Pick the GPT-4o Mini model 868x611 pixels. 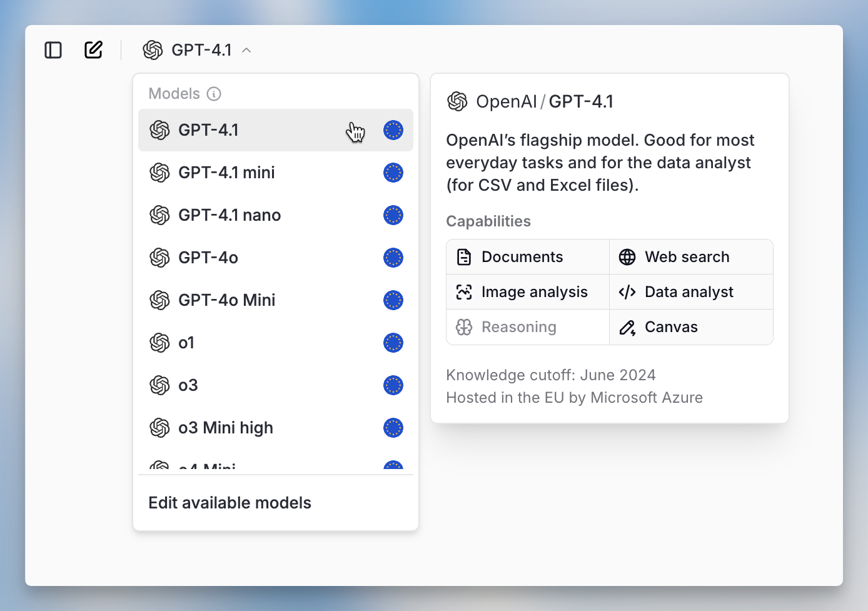276,300
